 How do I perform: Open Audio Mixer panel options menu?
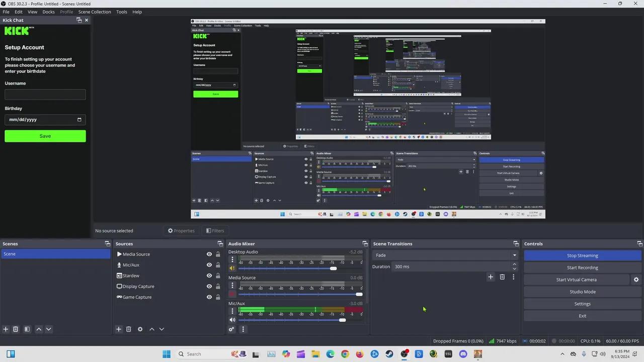point(243,329)
